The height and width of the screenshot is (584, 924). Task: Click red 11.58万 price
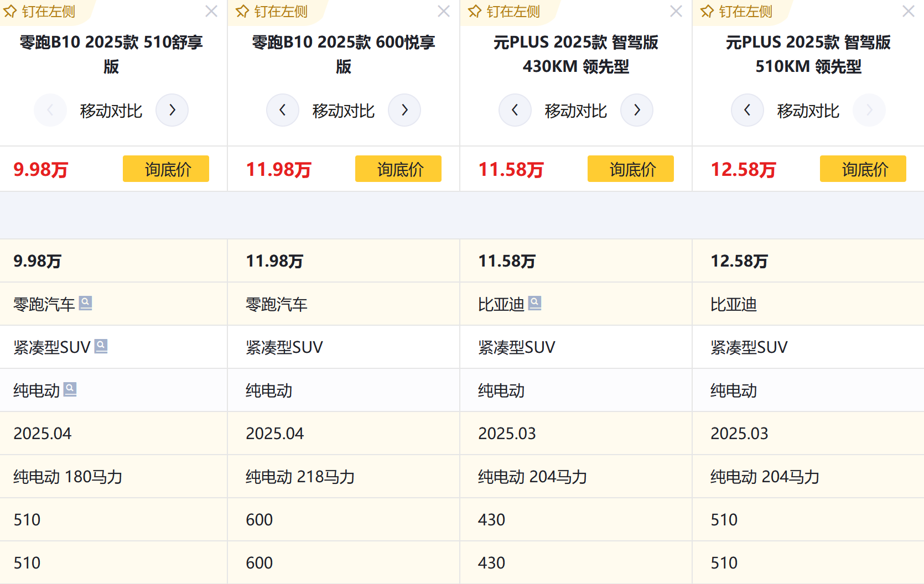click(x=511, y=169)
